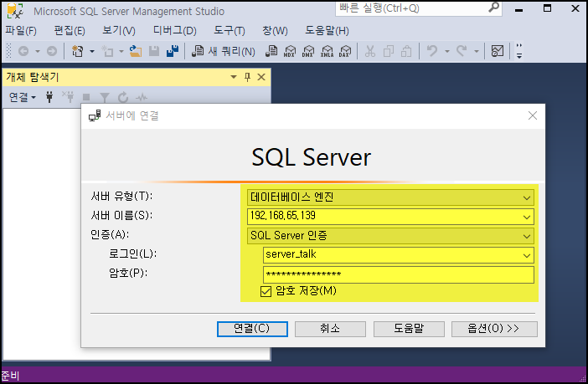The image size is (588, 384).
Task: Close the 서버에 연결 dialog
Action: click(533, 115)
